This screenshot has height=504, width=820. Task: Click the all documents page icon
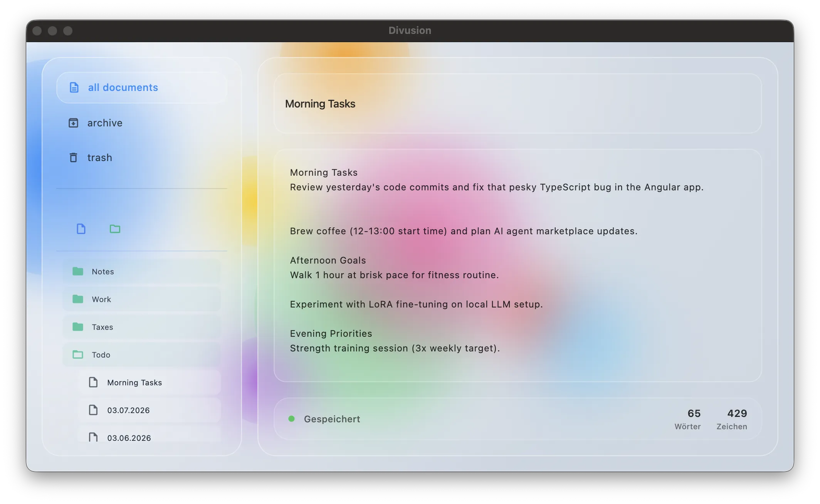[x=74, y=87]
